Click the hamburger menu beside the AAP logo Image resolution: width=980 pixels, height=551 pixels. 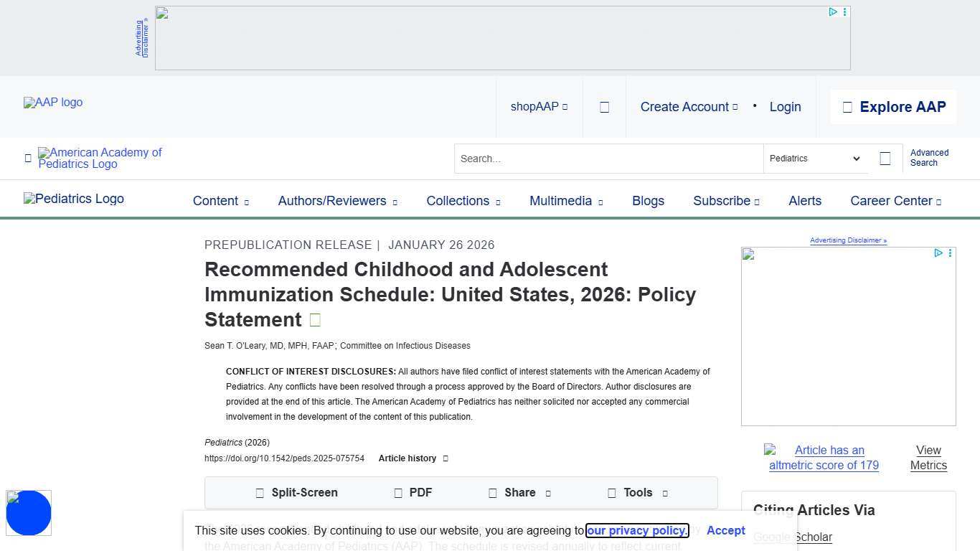point(28,158)
